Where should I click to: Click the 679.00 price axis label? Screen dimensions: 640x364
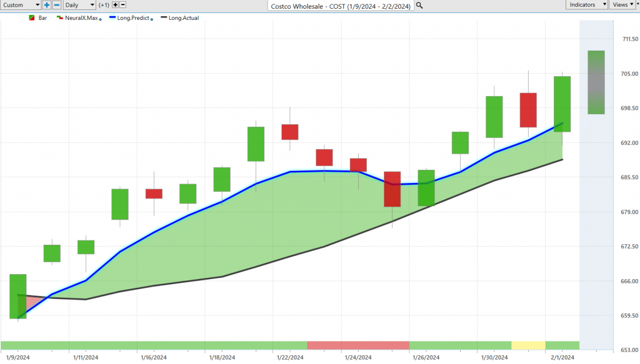coord(630,212)
